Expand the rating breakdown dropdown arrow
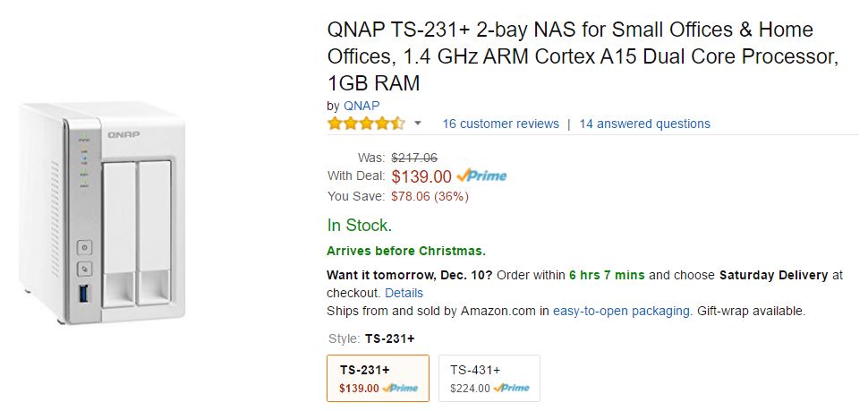This screenshot has width=868, height=411. (x=417, y=124)
